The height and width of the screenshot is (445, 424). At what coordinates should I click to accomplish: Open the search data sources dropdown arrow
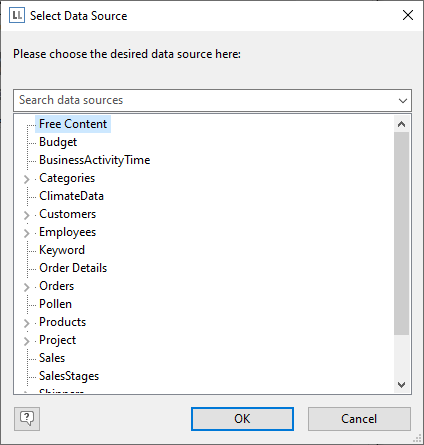[x=403, y=100]
